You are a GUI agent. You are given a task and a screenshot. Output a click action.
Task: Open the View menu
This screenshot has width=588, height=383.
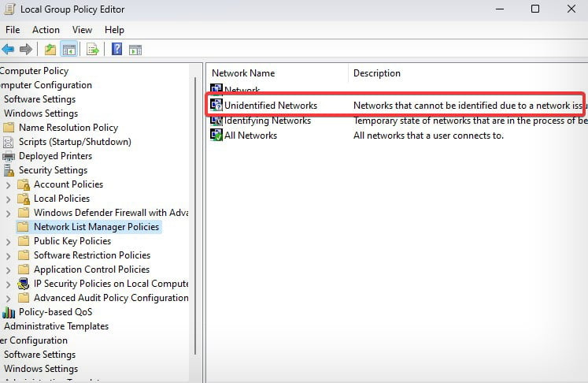coord(82,30)
